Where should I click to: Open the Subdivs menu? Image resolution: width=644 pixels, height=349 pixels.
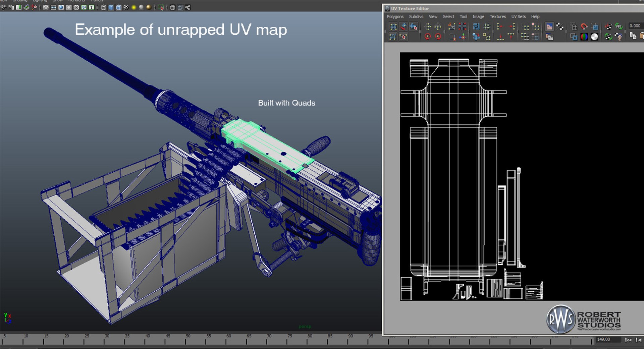coord(416,16)
